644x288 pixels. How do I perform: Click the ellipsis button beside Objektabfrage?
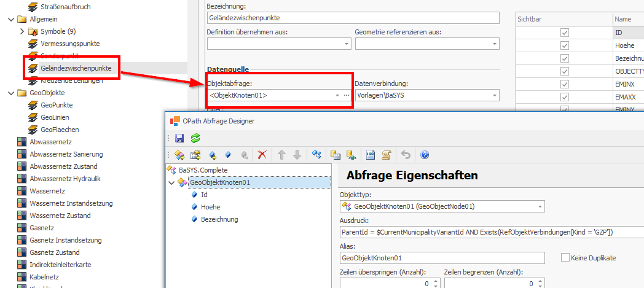click(346, 95)
